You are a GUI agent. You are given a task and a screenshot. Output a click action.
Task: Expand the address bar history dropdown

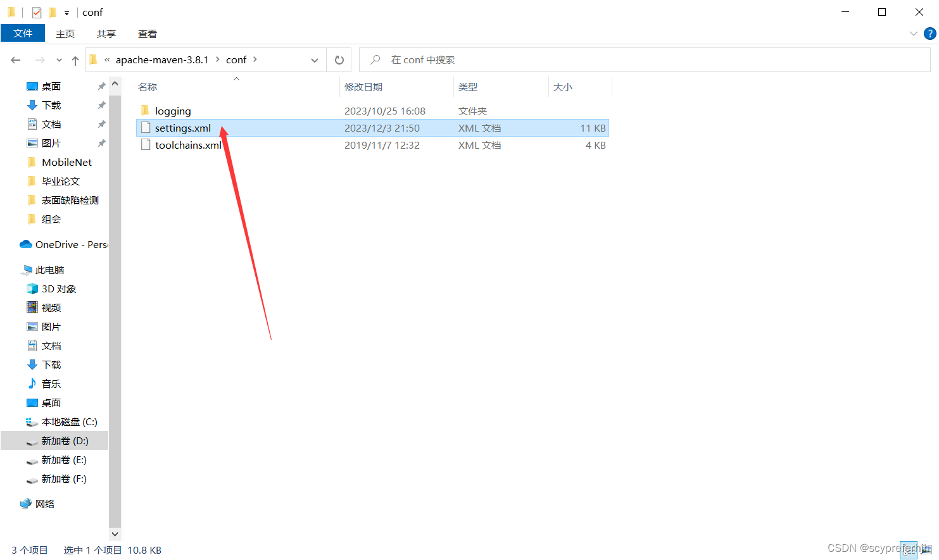click(x=315, y=60)
